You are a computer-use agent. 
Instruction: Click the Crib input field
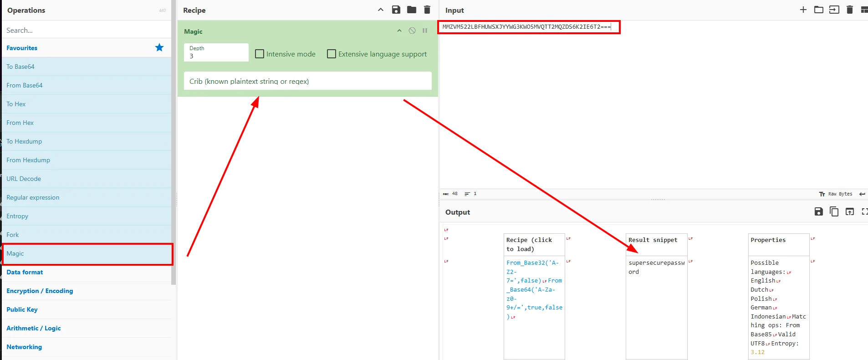click(x=308, y=81)
